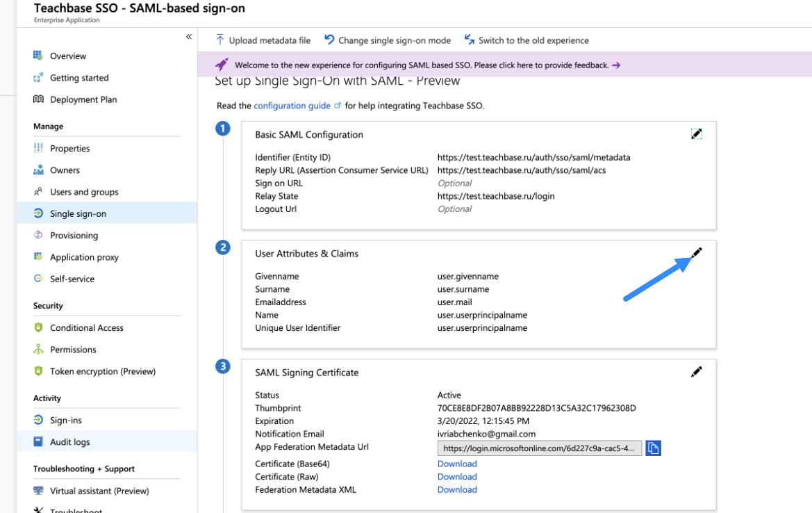Click the Virtual assistant (Preview) icon

(x=38, y=491)
